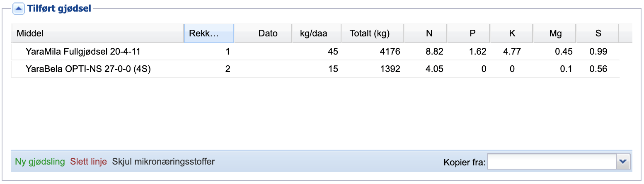Click the empty Dato cell for YaraMila
The image size is (644, 184).
[x=263, y=52]
